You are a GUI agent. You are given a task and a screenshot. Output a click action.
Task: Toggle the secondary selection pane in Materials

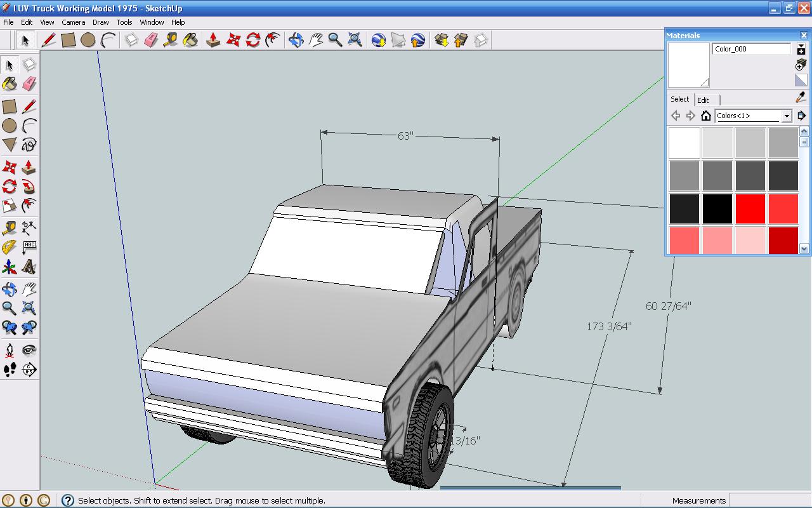(801, 49)
